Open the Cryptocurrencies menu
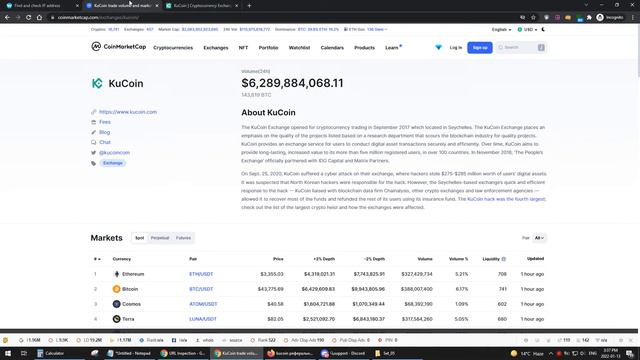 [x=173, y=48]
